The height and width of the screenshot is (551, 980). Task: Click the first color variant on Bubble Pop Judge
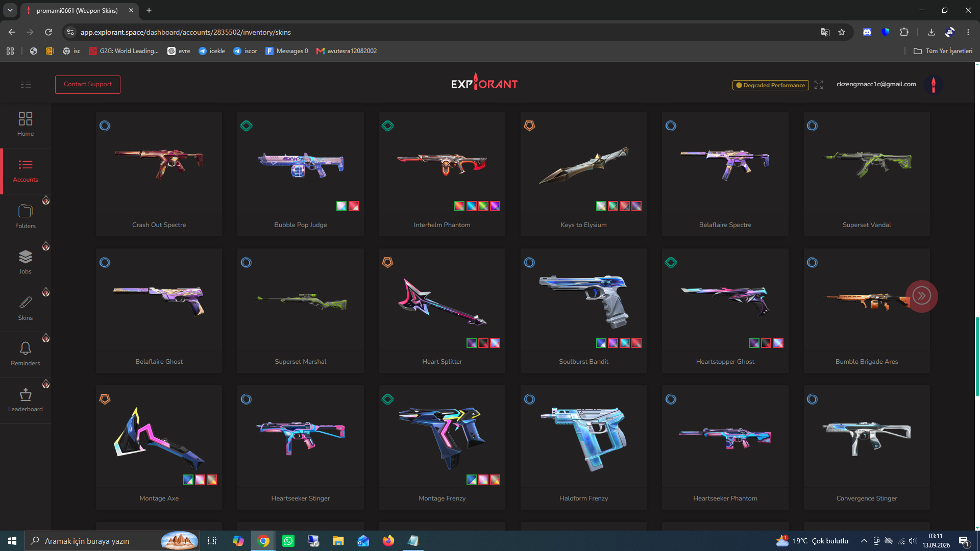[x=341, y=206]
